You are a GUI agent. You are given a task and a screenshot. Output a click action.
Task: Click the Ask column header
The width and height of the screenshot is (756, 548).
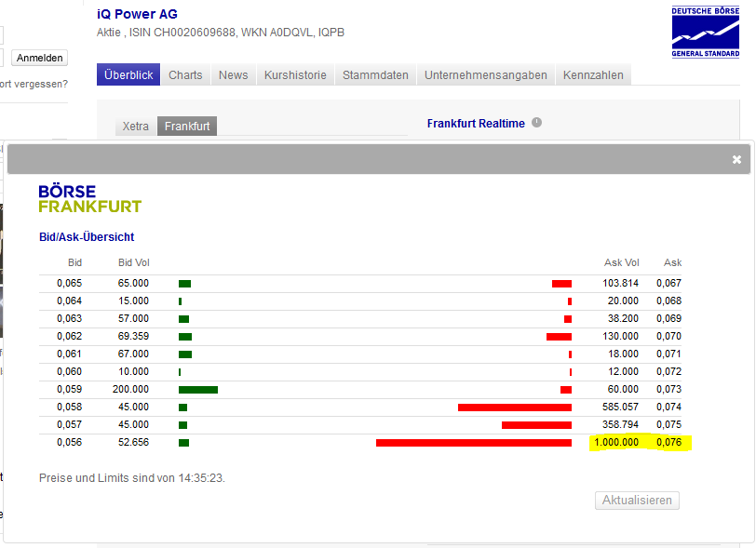[672, 262]
